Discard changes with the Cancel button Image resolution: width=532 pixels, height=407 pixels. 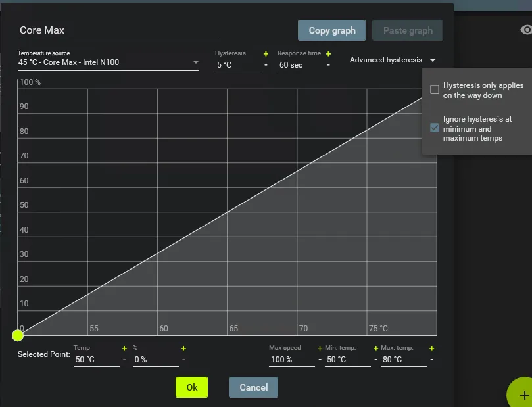[253, 387]
